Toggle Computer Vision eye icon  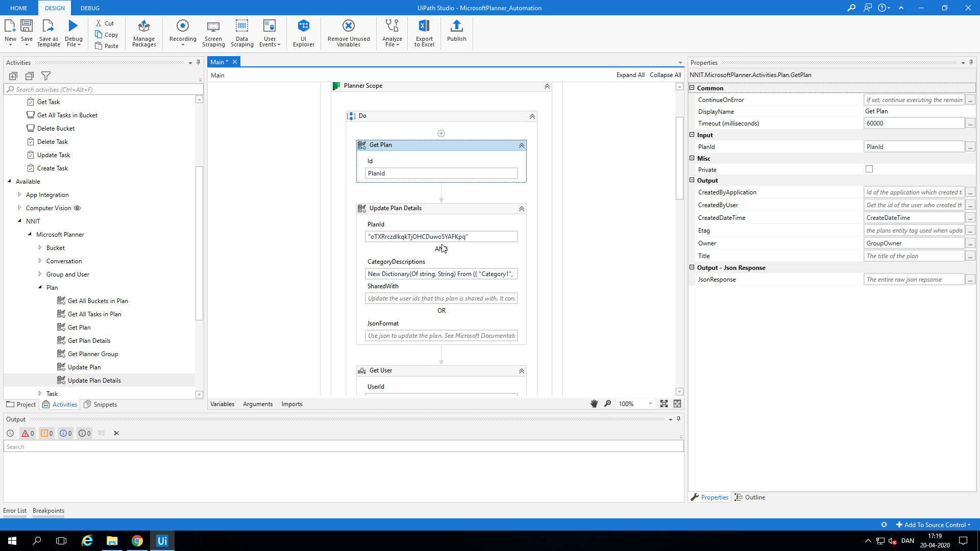(77, 208)
